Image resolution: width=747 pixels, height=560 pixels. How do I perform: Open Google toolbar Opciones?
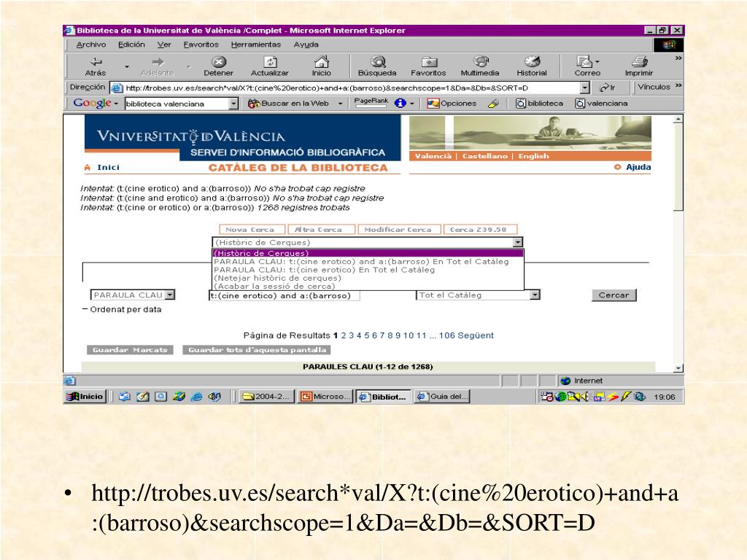click(452, 104)
